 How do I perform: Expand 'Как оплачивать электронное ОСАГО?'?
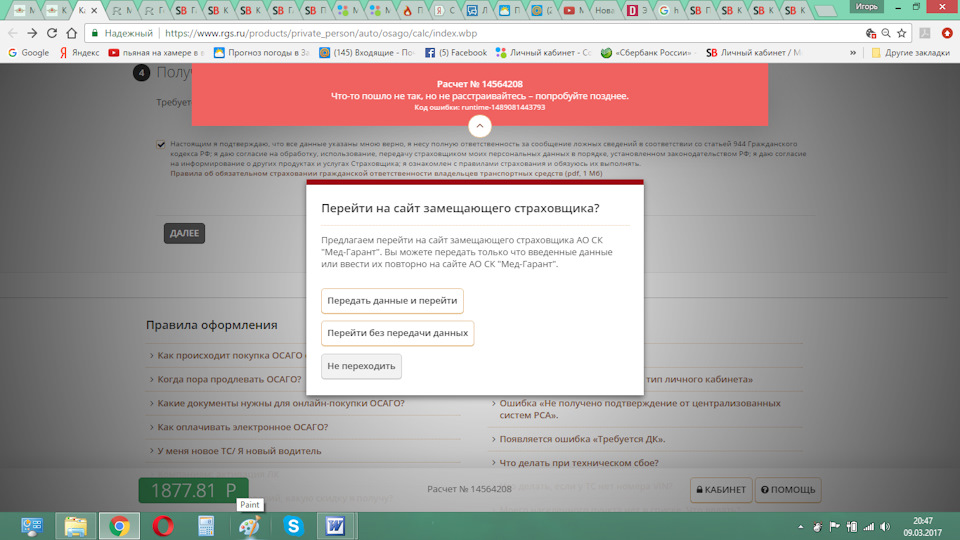(242, 427)
